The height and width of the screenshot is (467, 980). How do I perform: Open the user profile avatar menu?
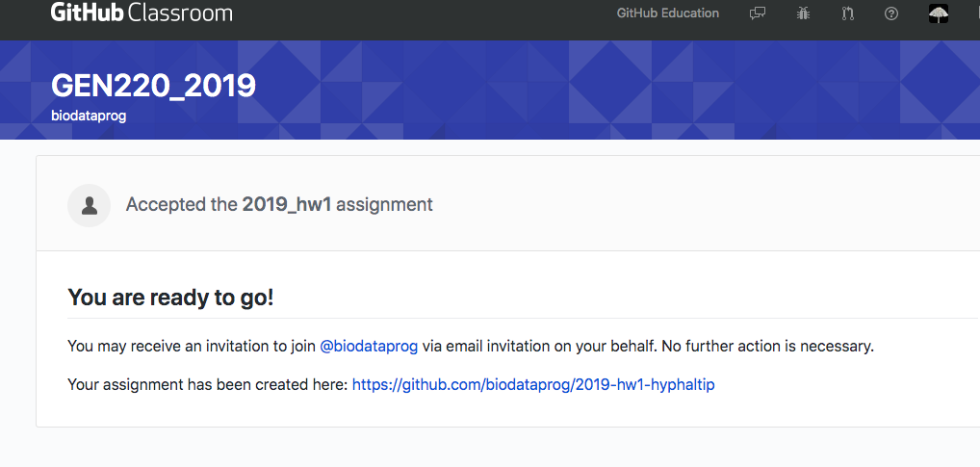[939, 13]
